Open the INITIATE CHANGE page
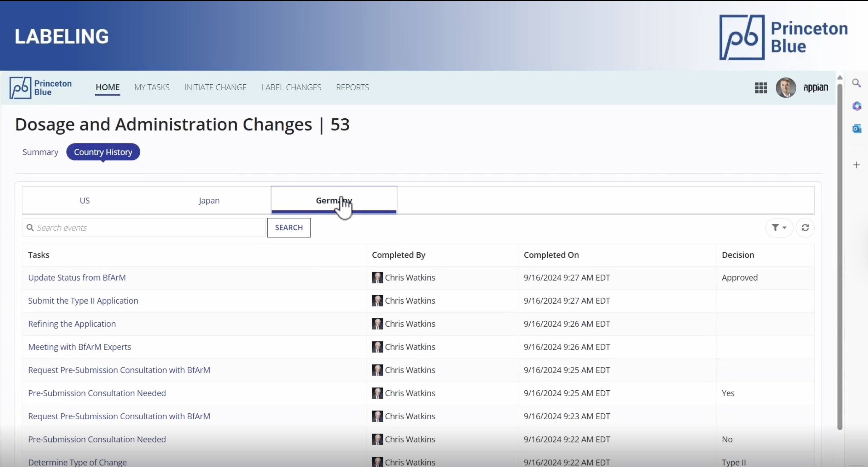Viewport: 868px width, 467px height. point(215,87)
